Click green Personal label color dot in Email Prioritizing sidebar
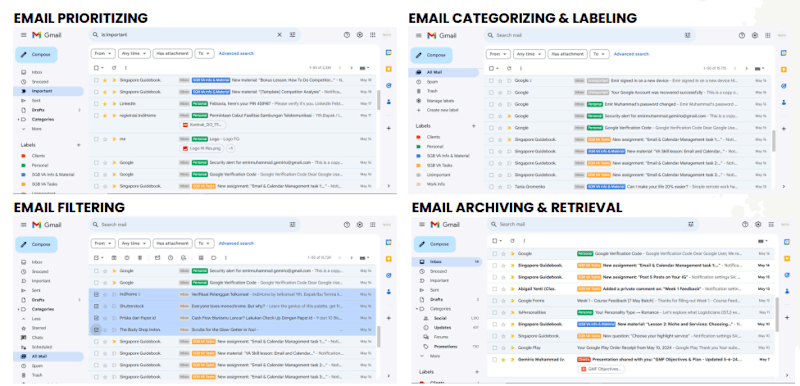800x386 pixels. (x=23, y=165)
